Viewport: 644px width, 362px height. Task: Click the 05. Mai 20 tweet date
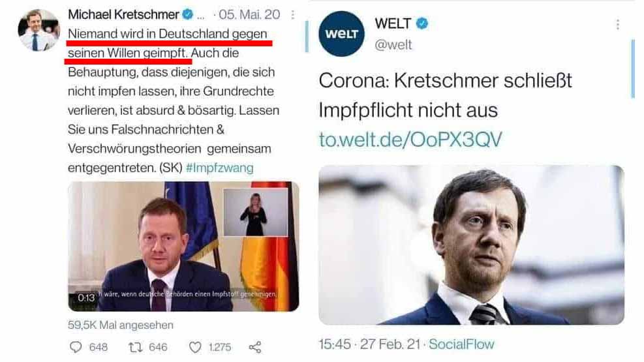coord(249,14)
